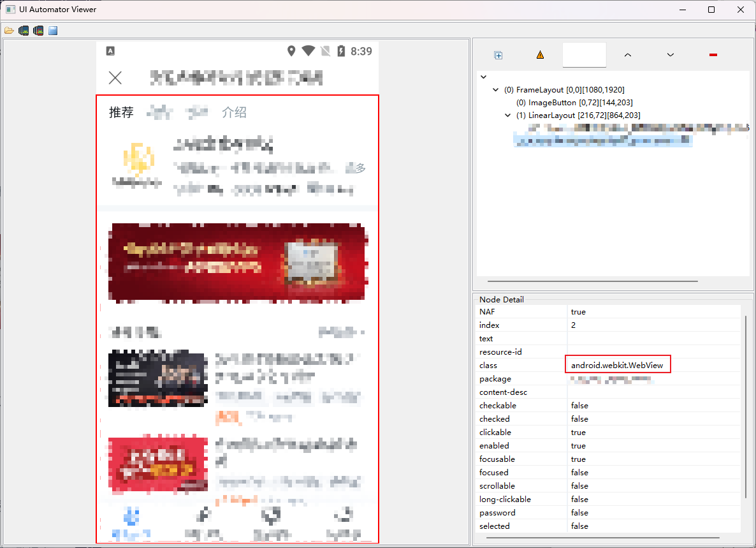Click the Wi-Fi icon in the phone status bar
The height and width of the screenshot is (548, 756).
point(308,50)
